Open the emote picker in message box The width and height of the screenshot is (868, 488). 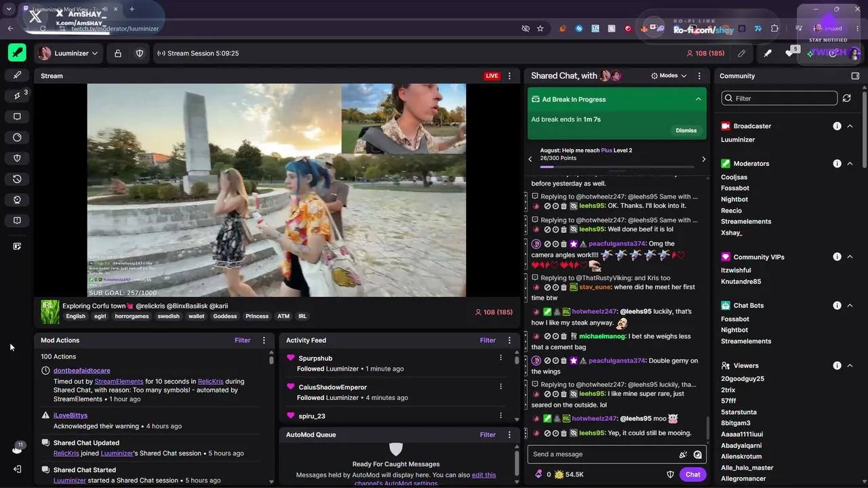[x=698, y=455]
